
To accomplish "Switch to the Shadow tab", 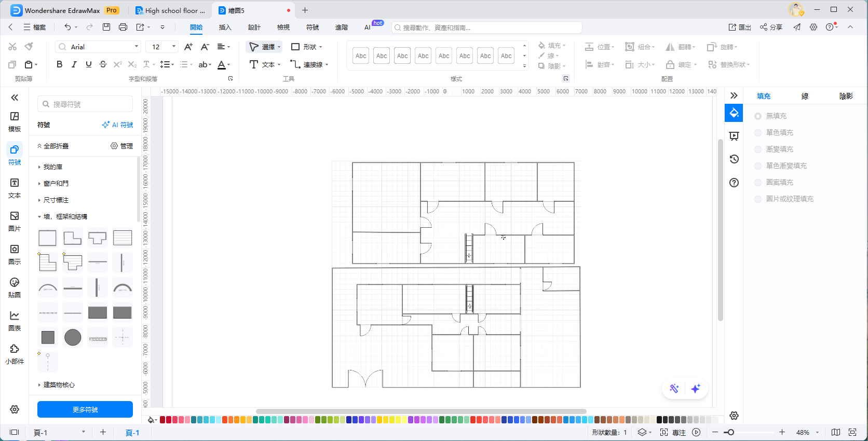I will pyautogui.click(x=846, y=96).
